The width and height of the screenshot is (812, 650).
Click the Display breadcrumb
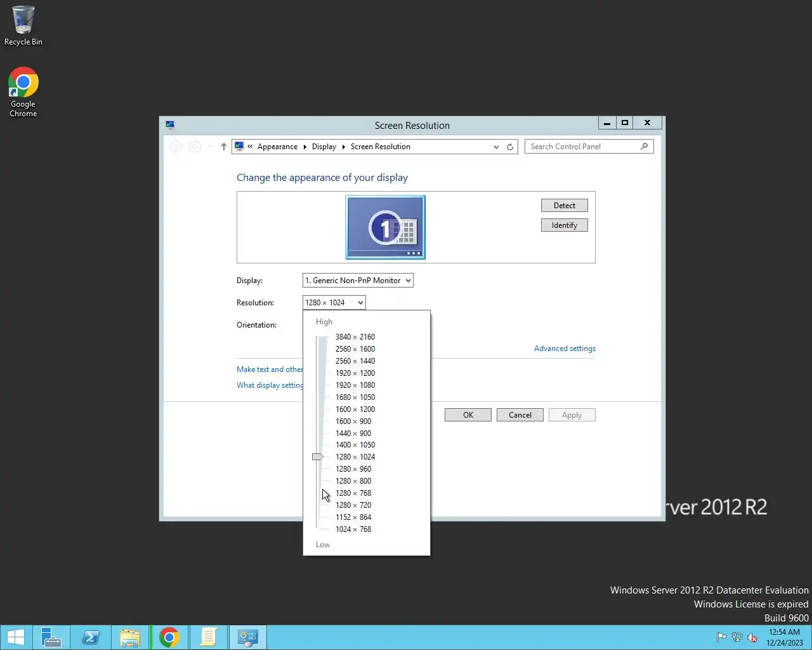point(324,147)
